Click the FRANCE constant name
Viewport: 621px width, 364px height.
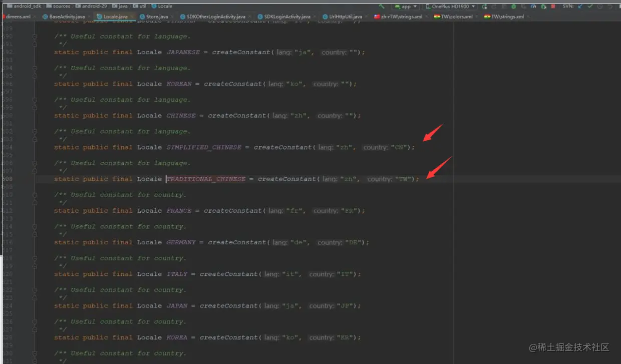pos(179,211)
